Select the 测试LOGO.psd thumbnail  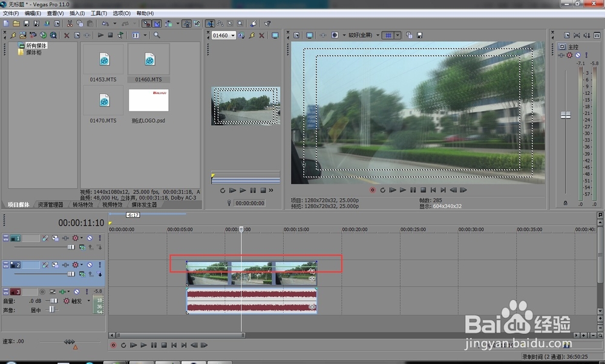click(x=149, y=100)
